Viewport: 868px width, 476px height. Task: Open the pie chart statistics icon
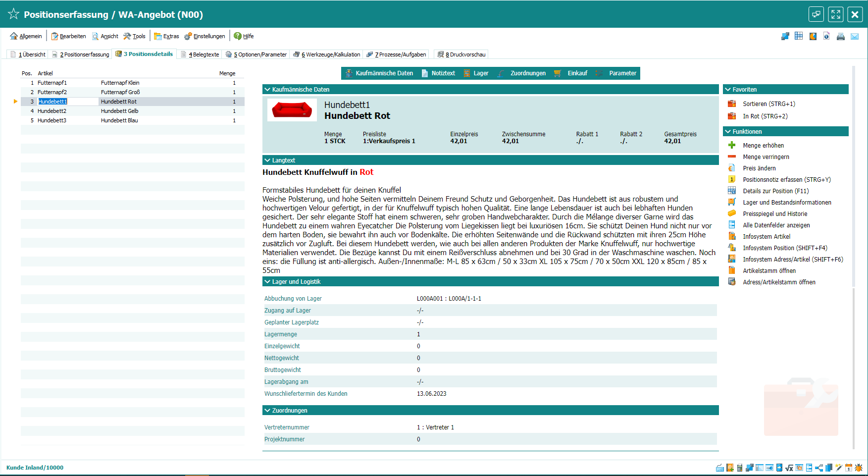813,36
